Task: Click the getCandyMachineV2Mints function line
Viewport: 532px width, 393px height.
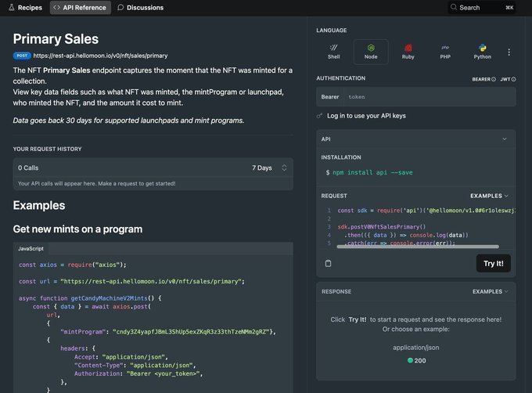Action: (x=90, y=298)
